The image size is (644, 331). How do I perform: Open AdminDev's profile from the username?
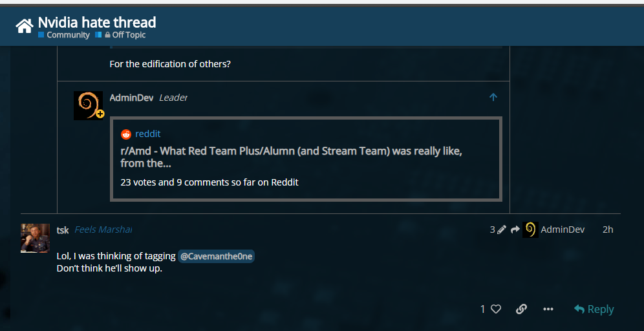[131, 98]
